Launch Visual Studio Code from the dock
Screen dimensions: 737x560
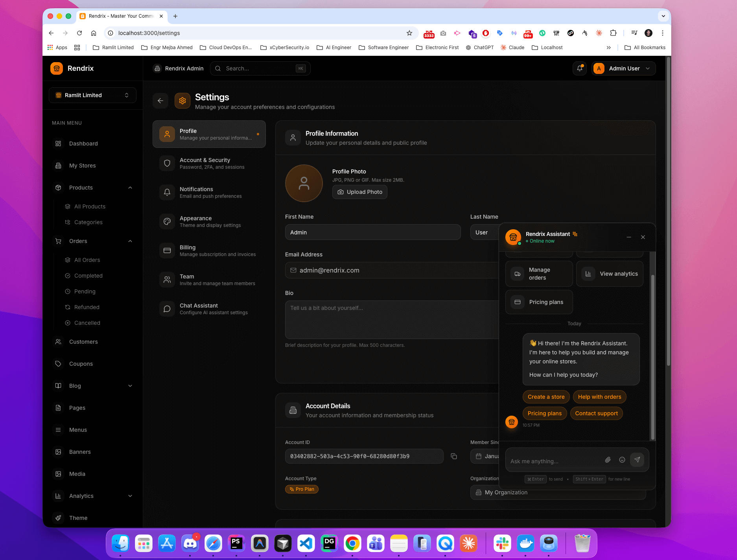pos(306,543)
